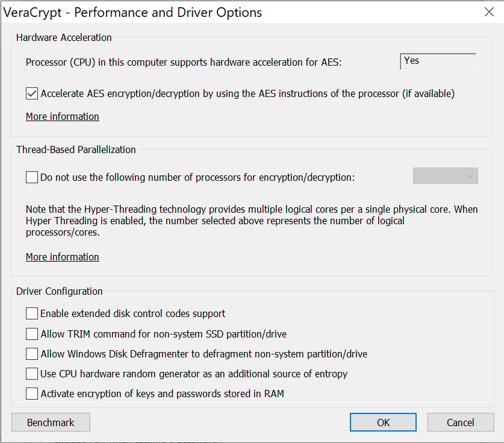Click the AES support 'Yes' field
The image size is (504, 443).
pos(438,61)
